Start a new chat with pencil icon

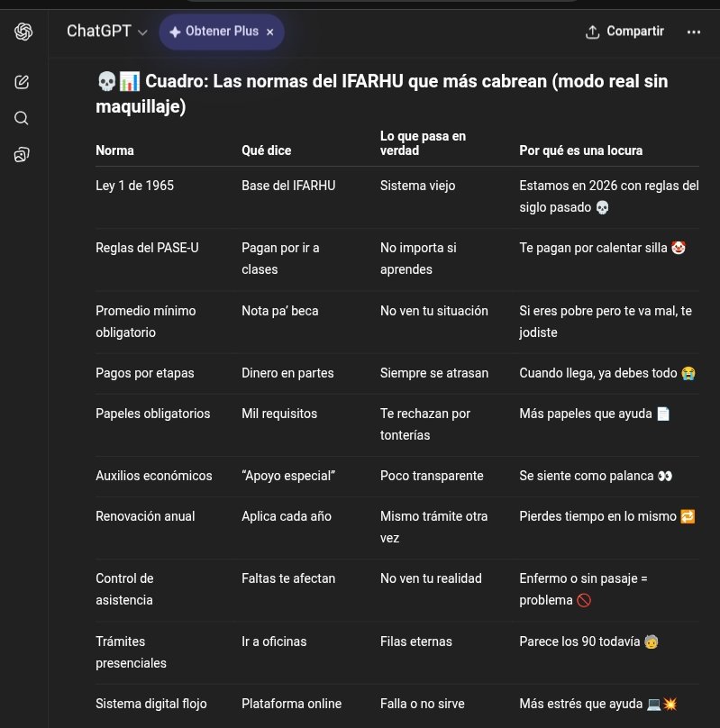[x=22, y=82]
